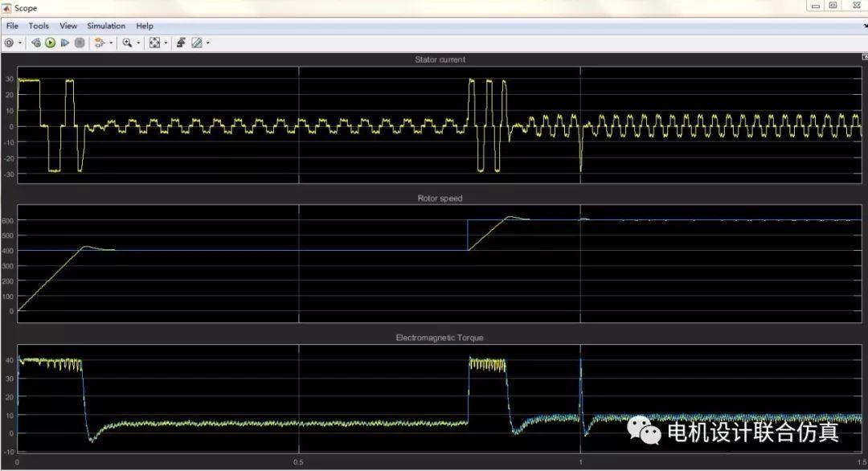The image size is (868, 471).
Task: Open the scope configuration properties gear
Action: 9,43
